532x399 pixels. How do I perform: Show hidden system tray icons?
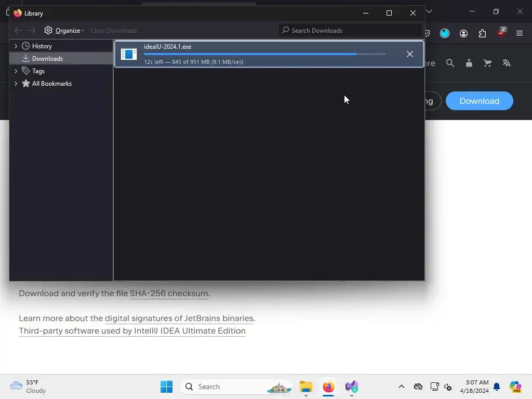402,387
